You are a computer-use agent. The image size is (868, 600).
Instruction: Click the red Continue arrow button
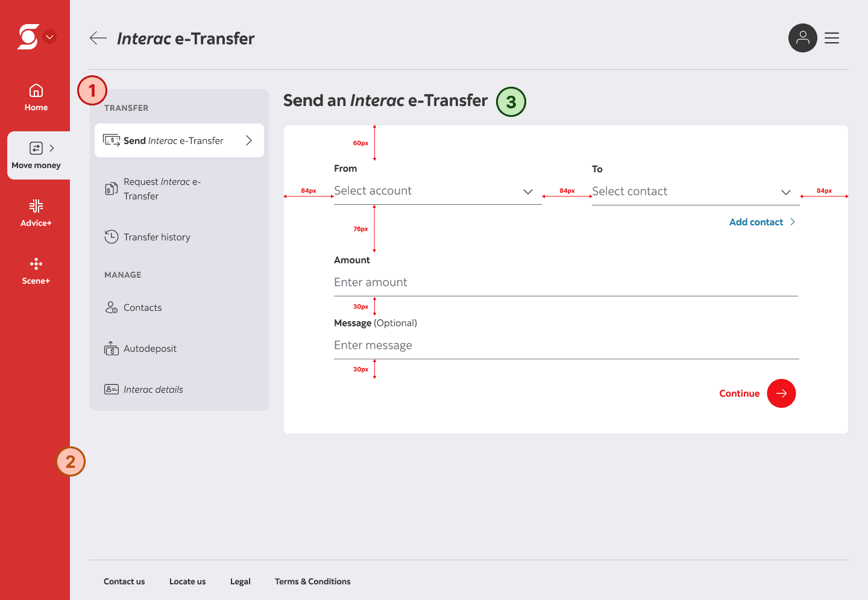tap(782, 393)
